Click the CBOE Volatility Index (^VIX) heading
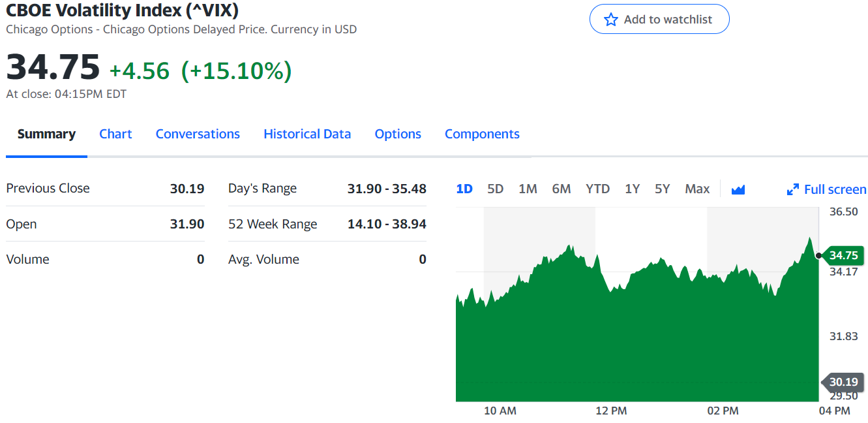Screen dimensions: 868x423 tap(122, 10)
